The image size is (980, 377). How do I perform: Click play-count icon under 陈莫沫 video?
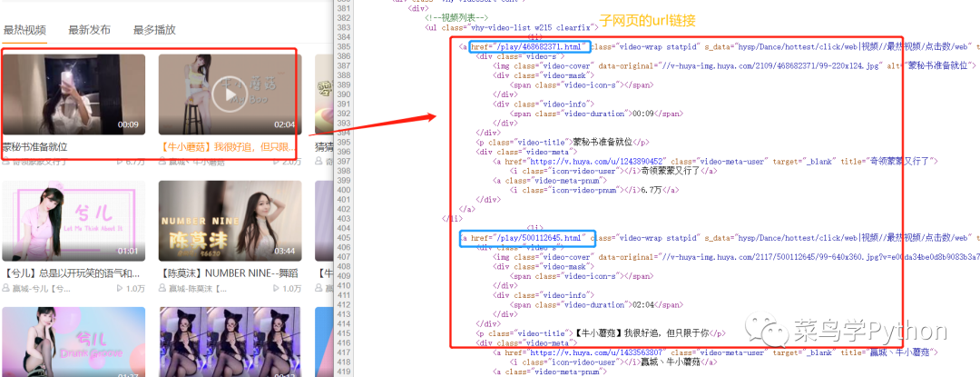(x=277, y=289)
